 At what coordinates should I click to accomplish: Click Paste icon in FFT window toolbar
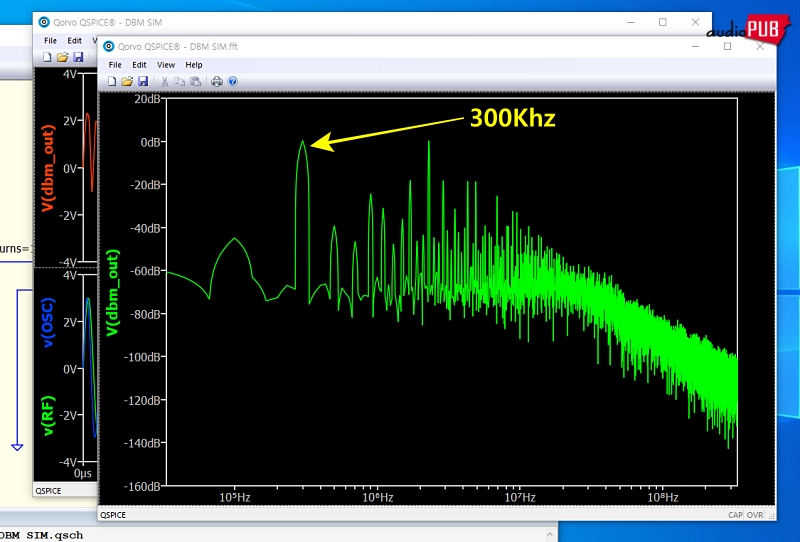point(195,81)
